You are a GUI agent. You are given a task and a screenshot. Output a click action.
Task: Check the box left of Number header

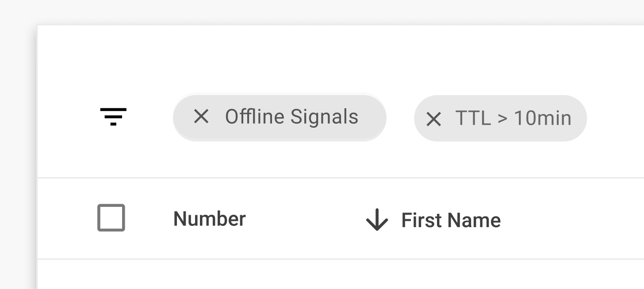(x=111, y=217)
